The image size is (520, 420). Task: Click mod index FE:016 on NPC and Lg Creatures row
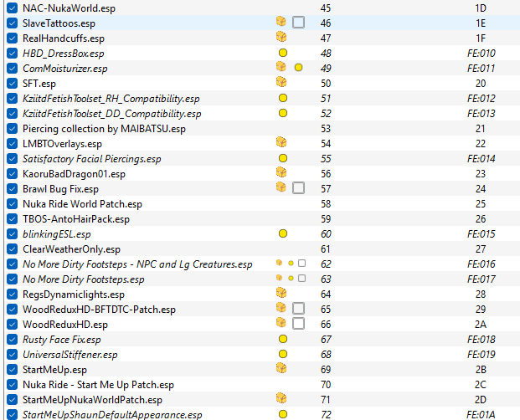[481, 264]
